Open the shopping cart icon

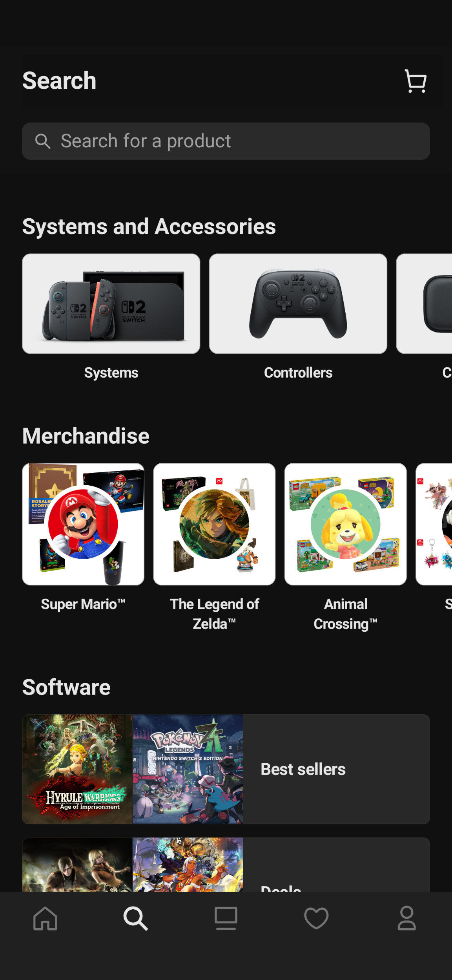point(415,81)
